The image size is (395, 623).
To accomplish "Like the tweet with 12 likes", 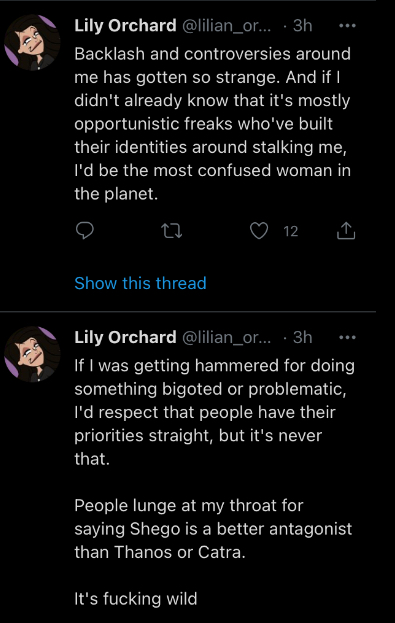I will [259, 230].
